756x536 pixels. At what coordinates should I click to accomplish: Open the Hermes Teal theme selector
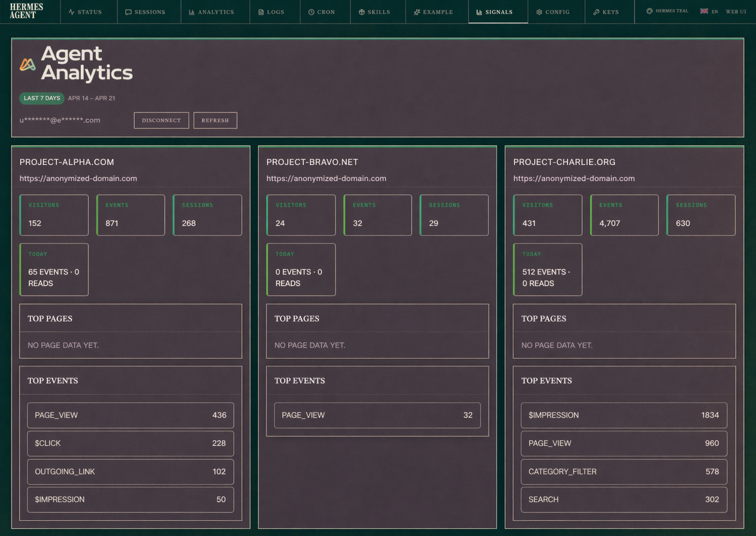pyautogui.click(x=667, y=11)
